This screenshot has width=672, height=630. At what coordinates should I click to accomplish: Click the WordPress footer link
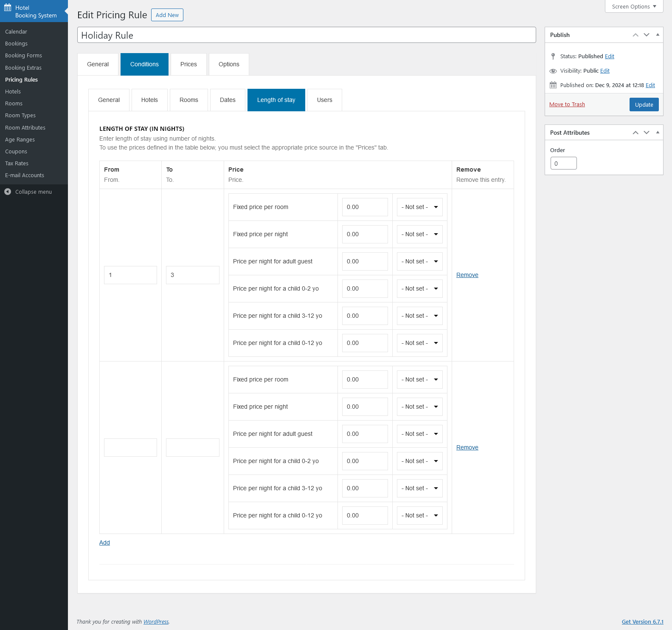[156, 622]
